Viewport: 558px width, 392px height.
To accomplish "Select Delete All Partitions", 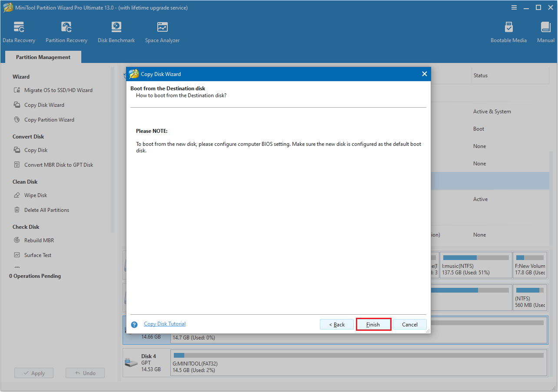I will click(x=46, y=210).
